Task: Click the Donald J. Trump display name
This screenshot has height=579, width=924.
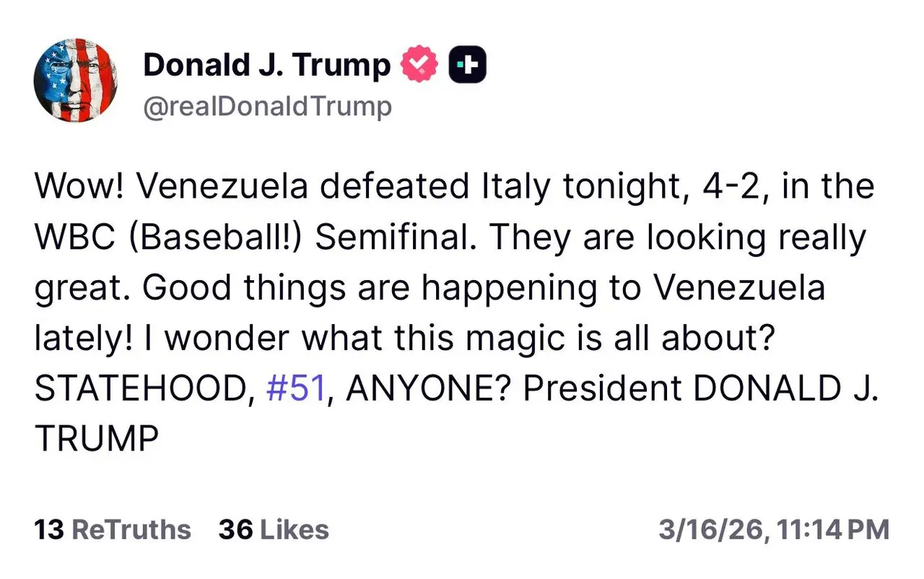Action: point(266,66)
